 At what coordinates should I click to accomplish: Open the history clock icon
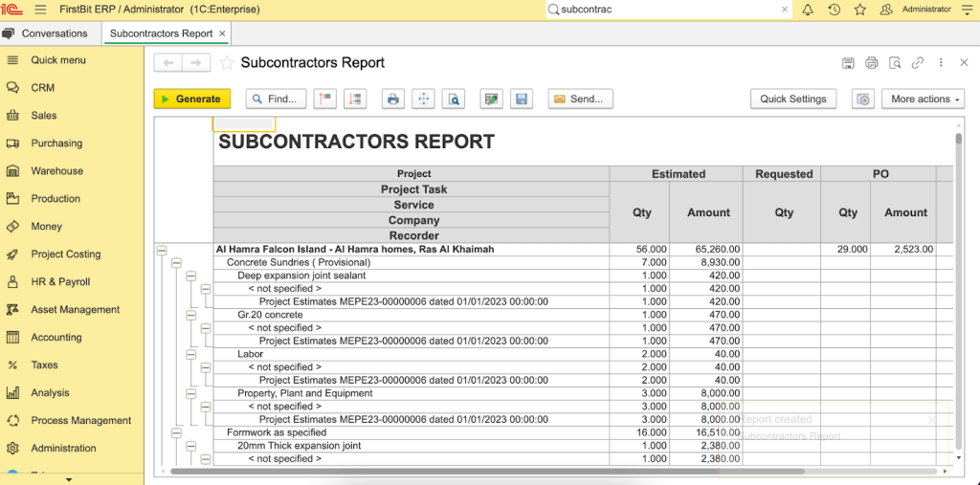click(834, 10)
